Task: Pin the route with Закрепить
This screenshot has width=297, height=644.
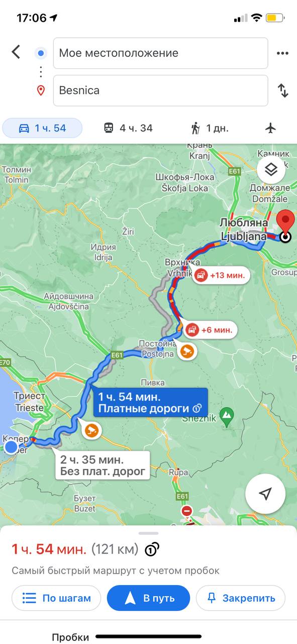Action: (x=241, y=598)
